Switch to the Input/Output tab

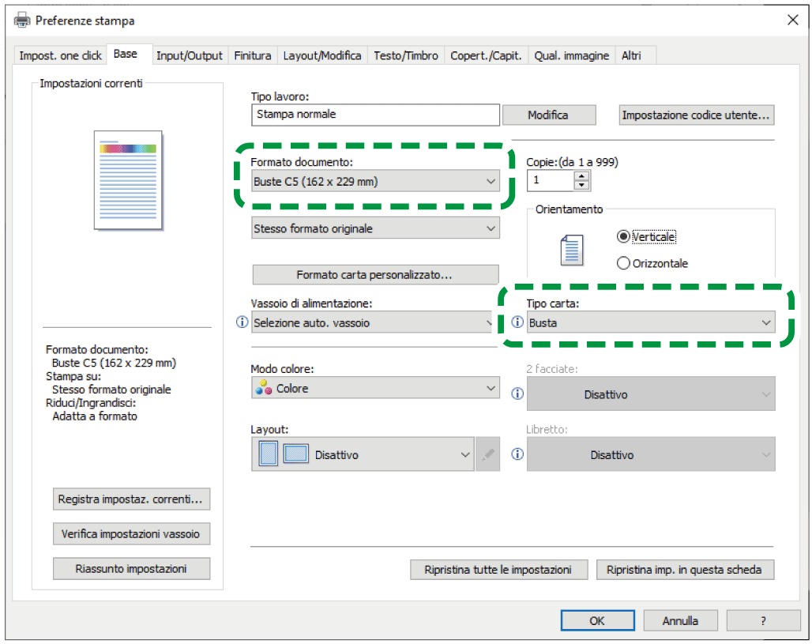pyautogui.click(x=190, y=55)
